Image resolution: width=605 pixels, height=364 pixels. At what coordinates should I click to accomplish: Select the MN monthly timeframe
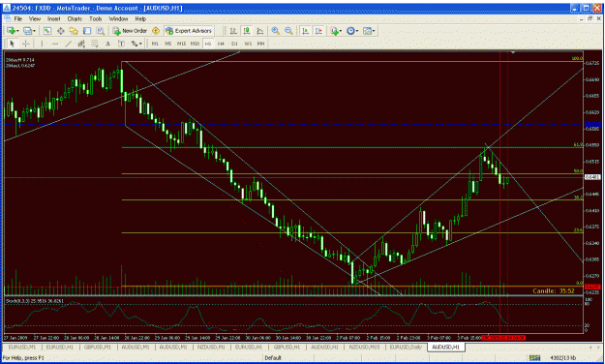point(261,44)
